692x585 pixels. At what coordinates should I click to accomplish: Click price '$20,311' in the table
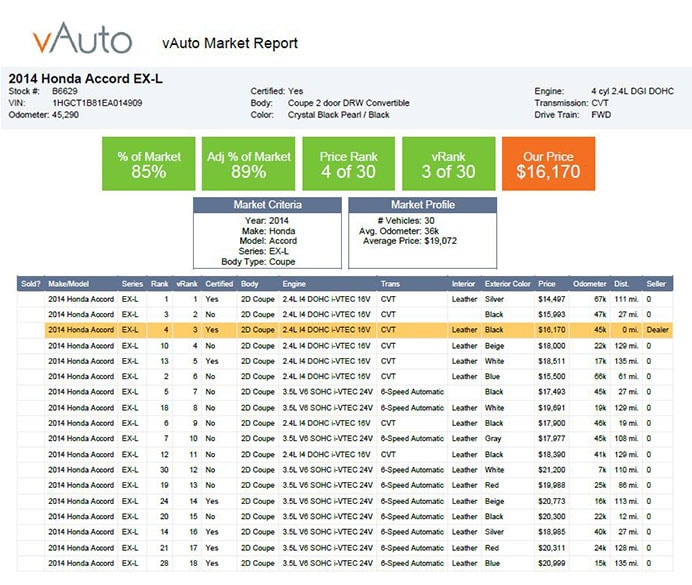(x=552, y=548)
